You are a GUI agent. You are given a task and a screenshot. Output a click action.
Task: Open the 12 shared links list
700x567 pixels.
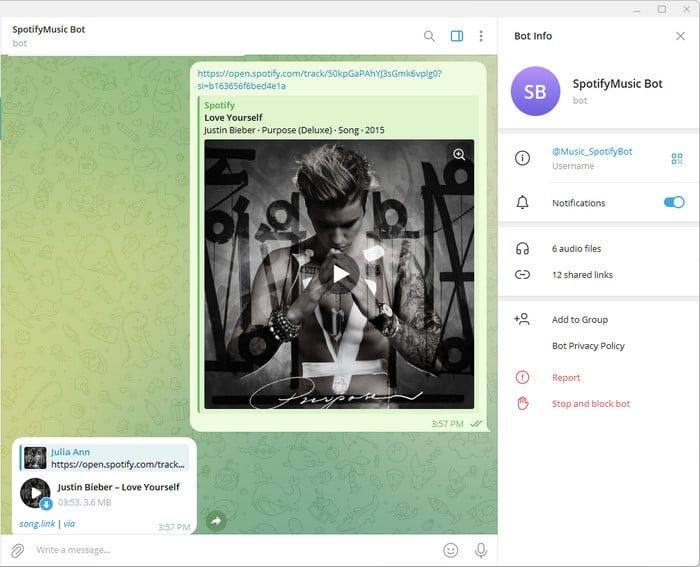point(582,275)
